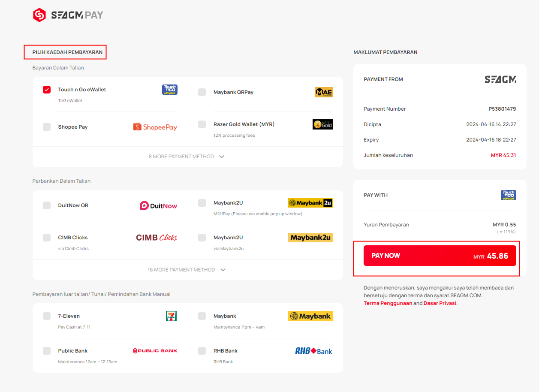Screen dimensions: 539x392
Task: Click the SEAGM logo in the Payment From card
Action: click(x=500, y=79)
